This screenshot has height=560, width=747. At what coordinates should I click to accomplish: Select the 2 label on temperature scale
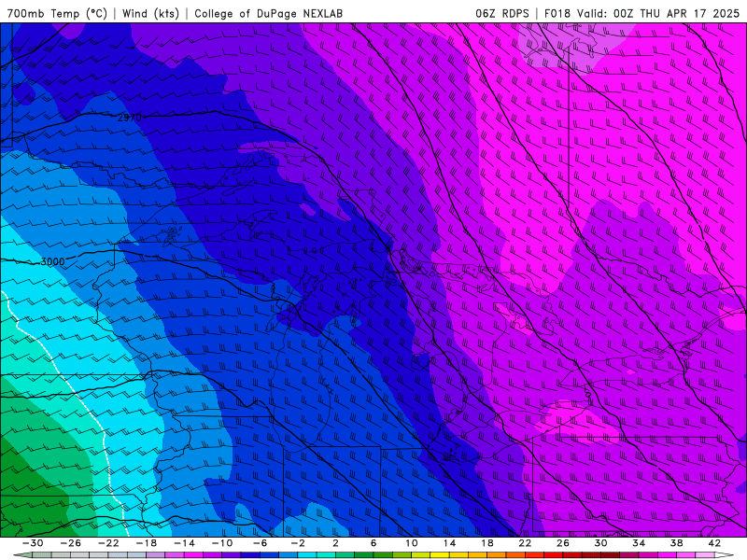(335, 543)
